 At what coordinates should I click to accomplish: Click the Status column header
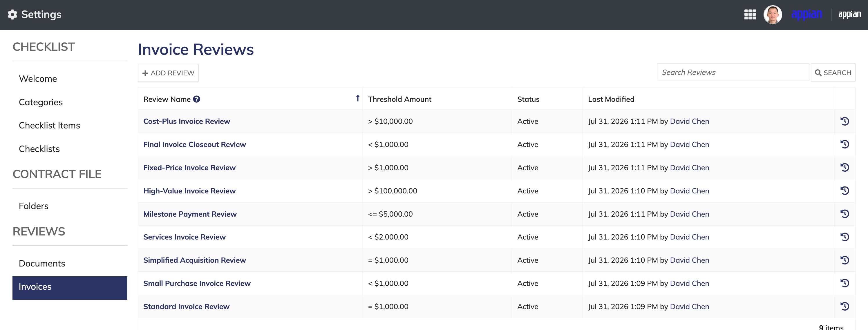pyautogui.click(x=528, y=99)
